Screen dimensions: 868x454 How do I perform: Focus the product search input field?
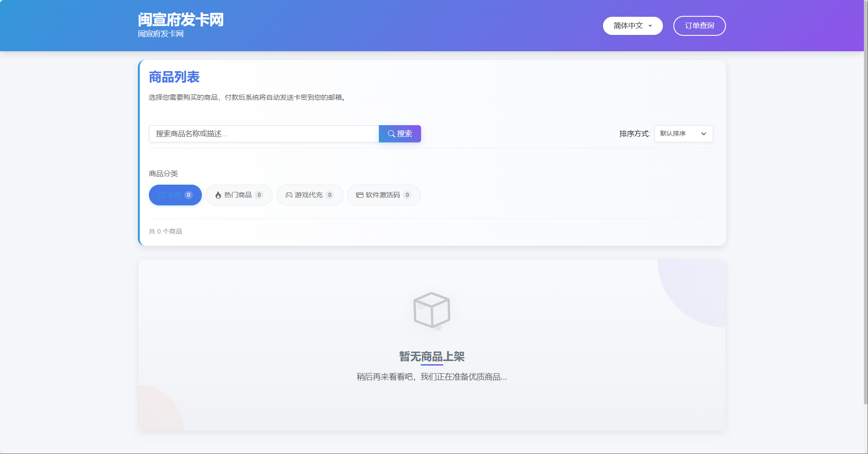[264, 134]
